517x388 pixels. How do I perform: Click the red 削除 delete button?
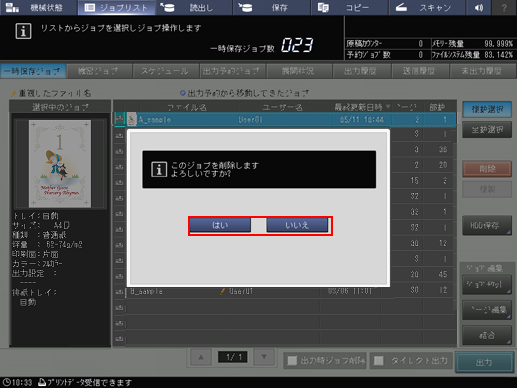487,169
